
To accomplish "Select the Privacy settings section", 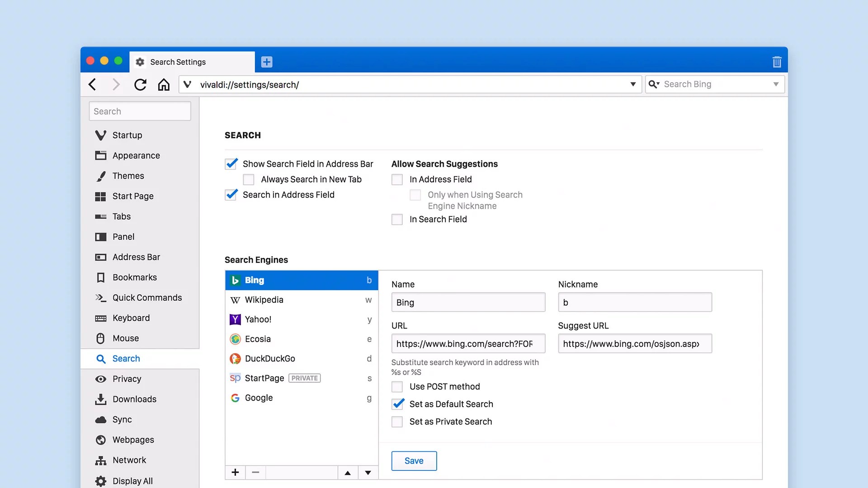I will [127, 379].
